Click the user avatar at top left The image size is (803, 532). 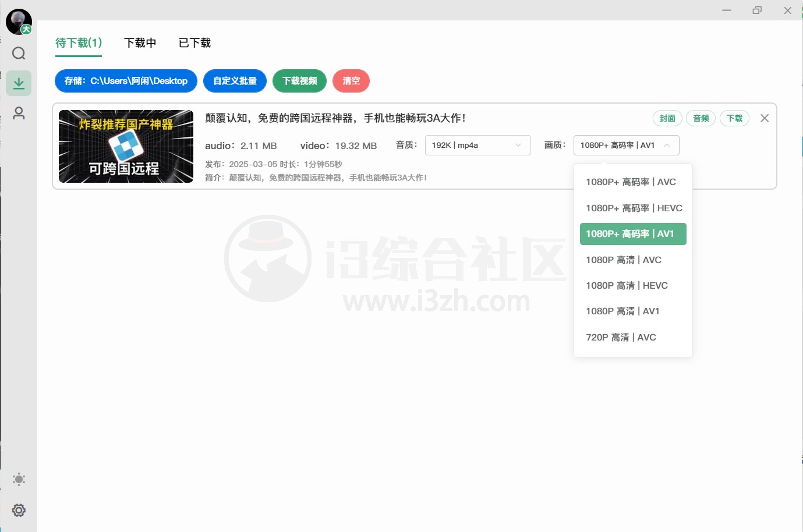[x=16, y=21]
